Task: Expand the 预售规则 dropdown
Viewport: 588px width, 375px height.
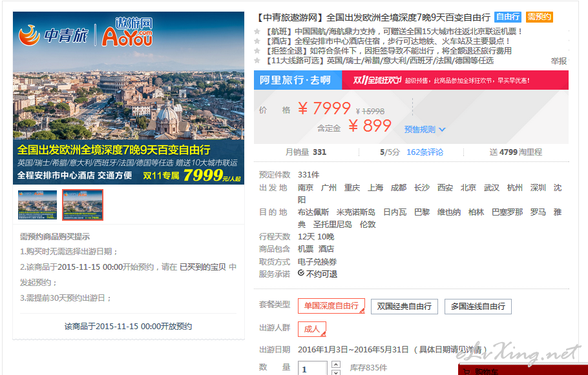Action: [425, 130]
